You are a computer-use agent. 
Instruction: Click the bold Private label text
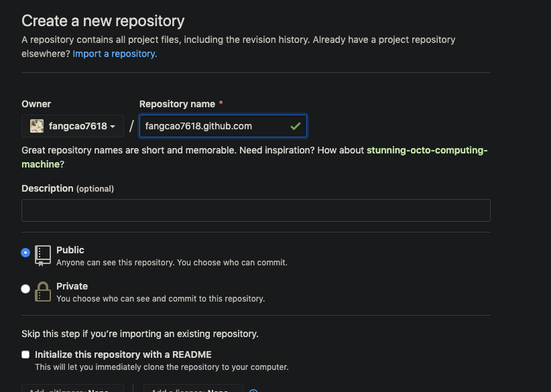point(72,286)
